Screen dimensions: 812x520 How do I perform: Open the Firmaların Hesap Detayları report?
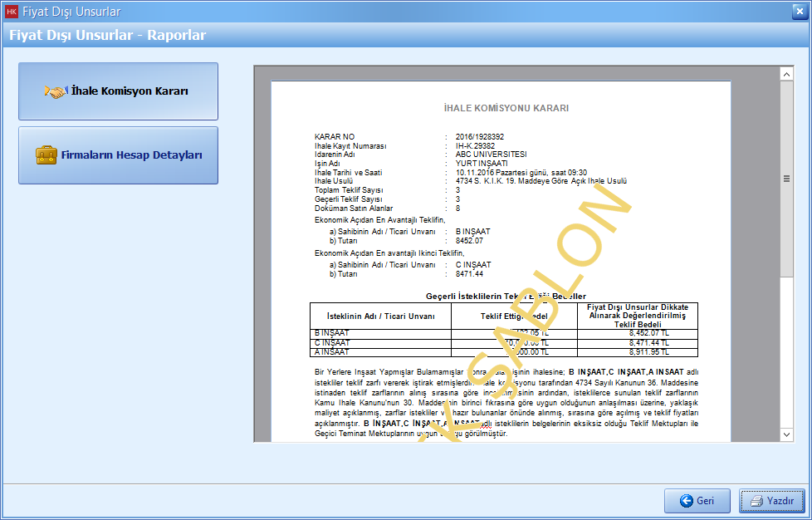tap(118, 155)
